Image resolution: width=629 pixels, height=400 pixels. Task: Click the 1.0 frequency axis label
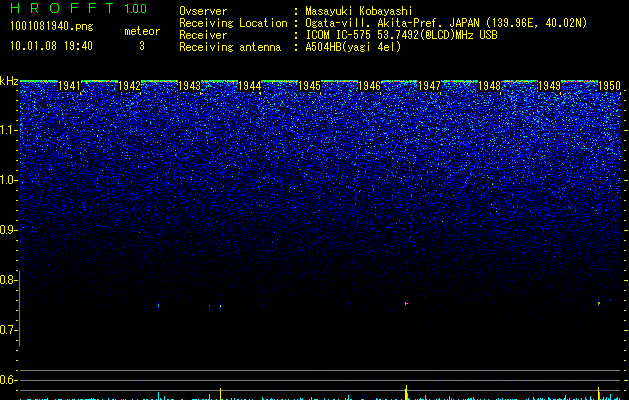[x=8, y=180]
